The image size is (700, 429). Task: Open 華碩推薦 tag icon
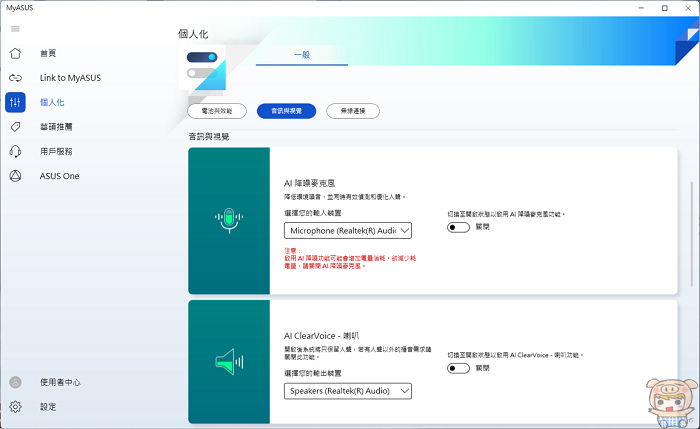15,127
